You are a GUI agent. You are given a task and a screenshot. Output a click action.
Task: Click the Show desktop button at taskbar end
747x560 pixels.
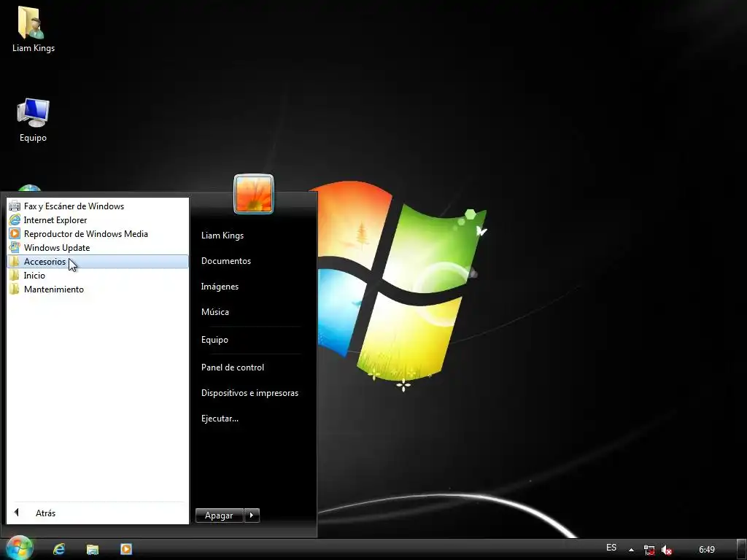click(x=742, y=549)
